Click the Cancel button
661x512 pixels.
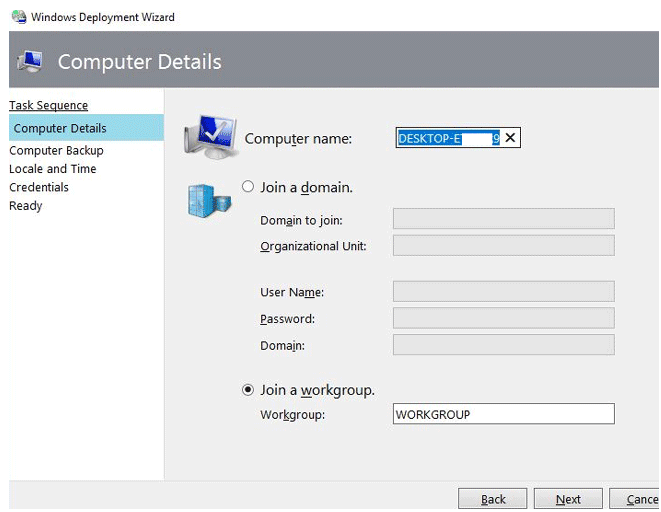pos(635,499)
